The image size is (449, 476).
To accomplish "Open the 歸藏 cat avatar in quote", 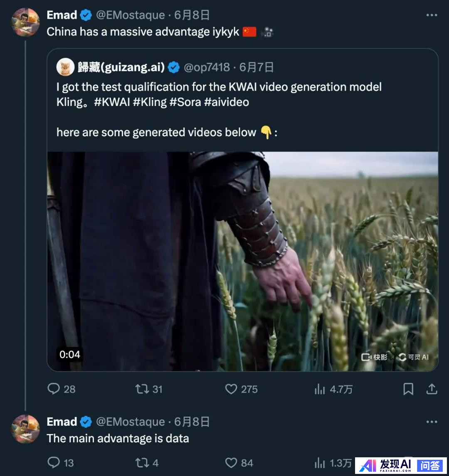I will click(65, 67).
